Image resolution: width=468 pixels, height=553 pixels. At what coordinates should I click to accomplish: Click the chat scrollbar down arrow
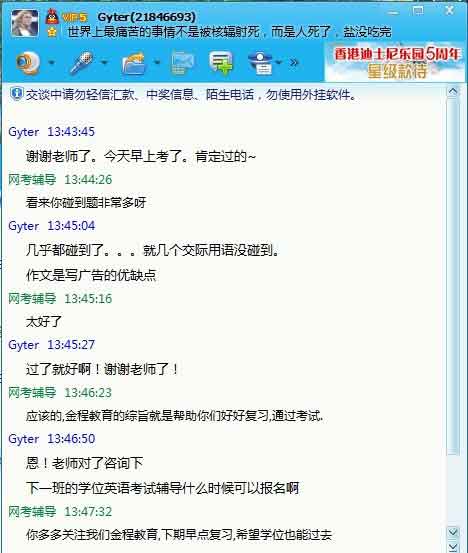(x=453, y=532)
